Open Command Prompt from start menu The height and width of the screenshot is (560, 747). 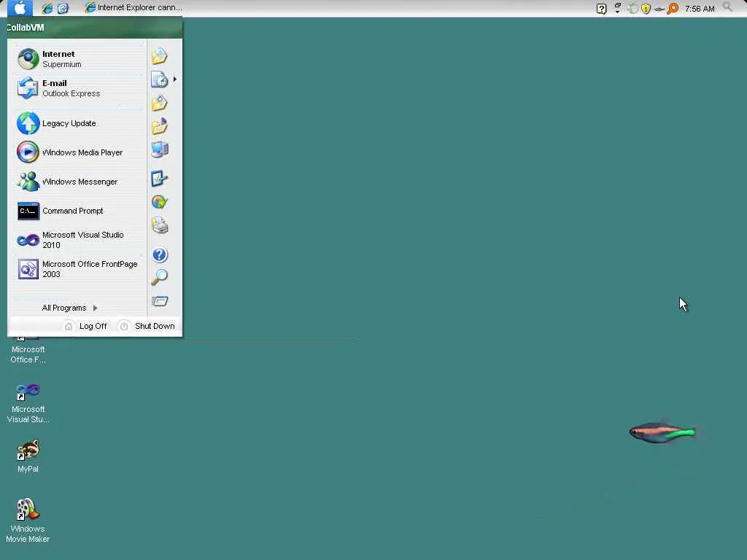pyautogui.click(x=79, y=211)
